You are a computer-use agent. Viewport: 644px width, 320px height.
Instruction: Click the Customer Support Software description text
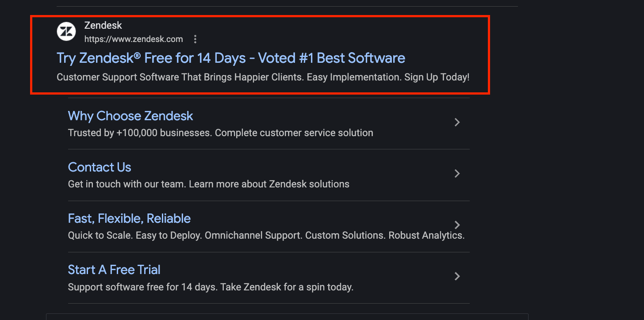[263, 77]
